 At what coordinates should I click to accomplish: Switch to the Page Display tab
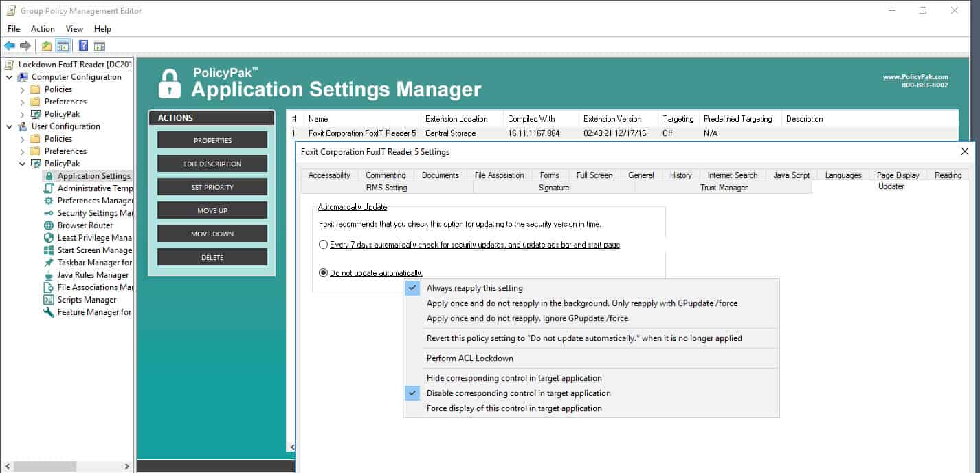point(898,175)
